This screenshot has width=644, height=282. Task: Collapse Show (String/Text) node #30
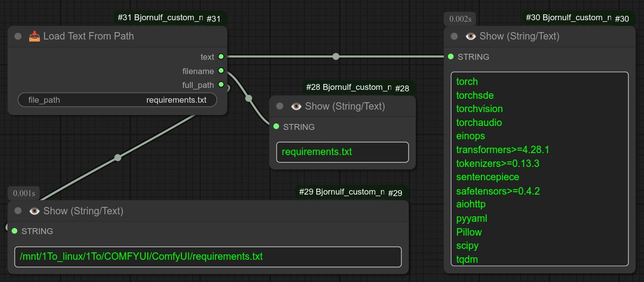click(454, 37)
